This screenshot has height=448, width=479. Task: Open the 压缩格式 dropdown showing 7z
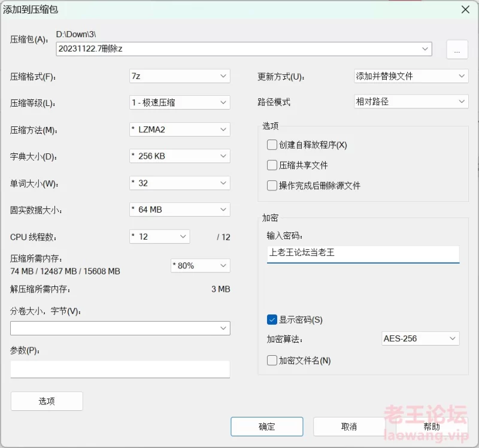click(x=180, y=76)
